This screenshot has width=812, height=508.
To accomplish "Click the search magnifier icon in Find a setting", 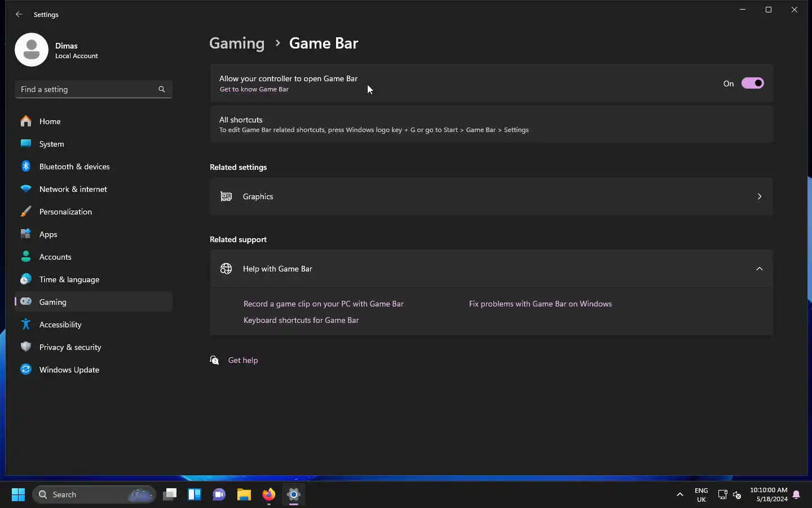I will click(162, 89).
